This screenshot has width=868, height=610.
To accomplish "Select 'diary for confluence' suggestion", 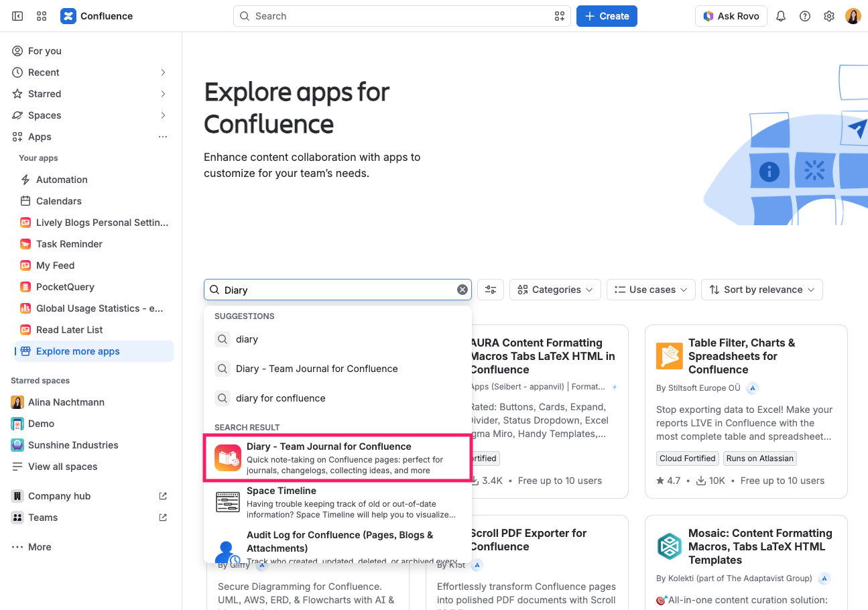I will 338,398.
